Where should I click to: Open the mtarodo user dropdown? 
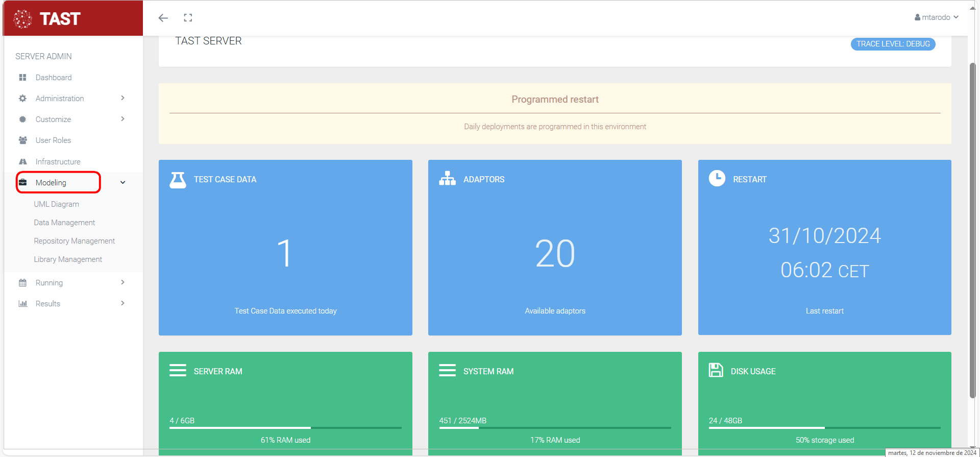point(937,17)
